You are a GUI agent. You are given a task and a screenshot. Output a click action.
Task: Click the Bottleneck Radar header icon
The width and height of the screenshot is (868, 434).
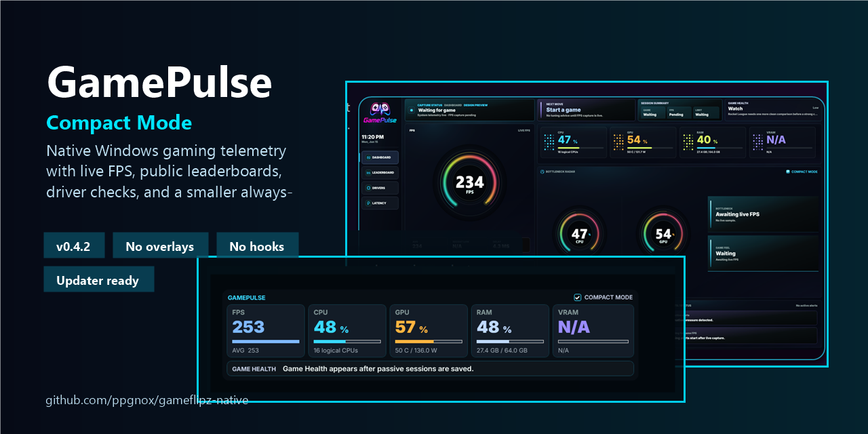[x=542, y=172]
